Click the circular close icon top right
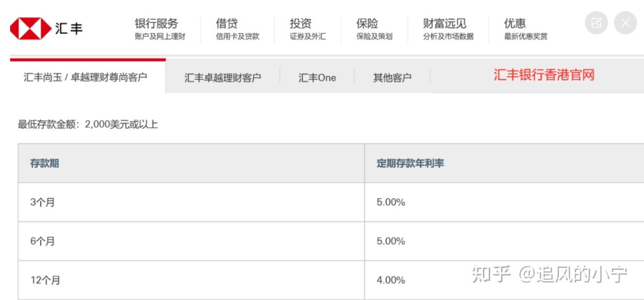The image size is (644, 300). coord(625,22)
